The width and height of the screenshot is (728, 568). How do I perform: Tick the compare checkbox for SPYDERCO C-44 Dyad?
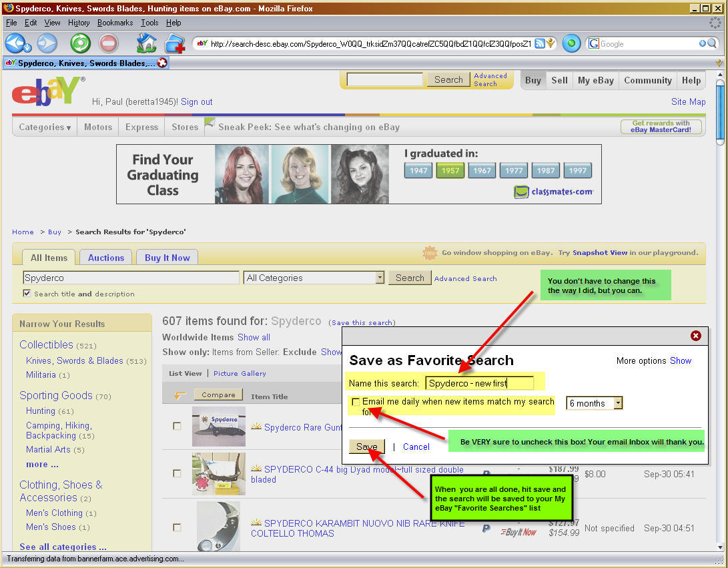177,473
